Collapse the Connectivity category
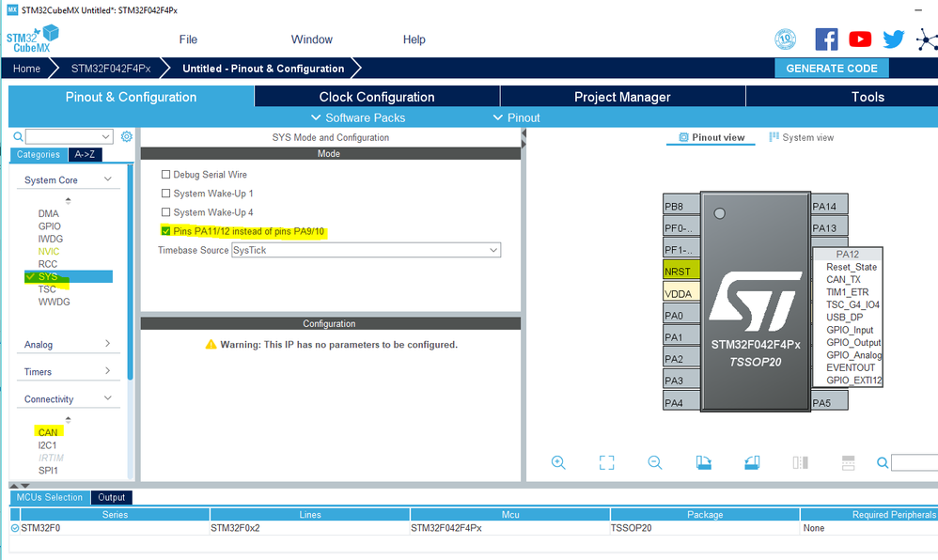 [x=108, y=398]
